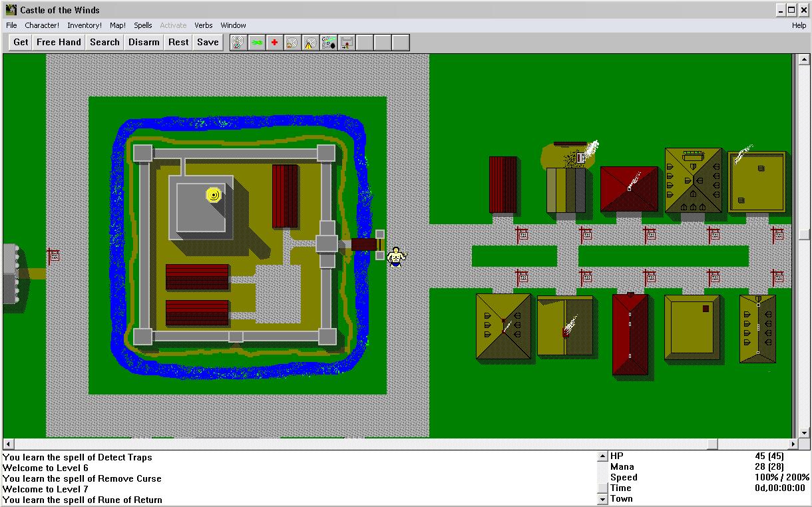This screenshot has width=812, height=507.
Task: Cast Detect Traps warning-sign spiral icon
Action: [310, 42]
